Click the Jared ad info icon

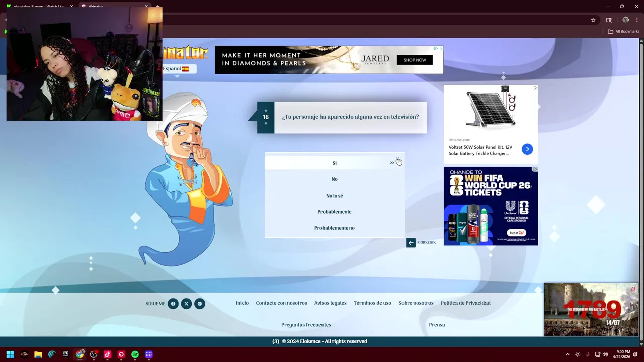(436, 49)
